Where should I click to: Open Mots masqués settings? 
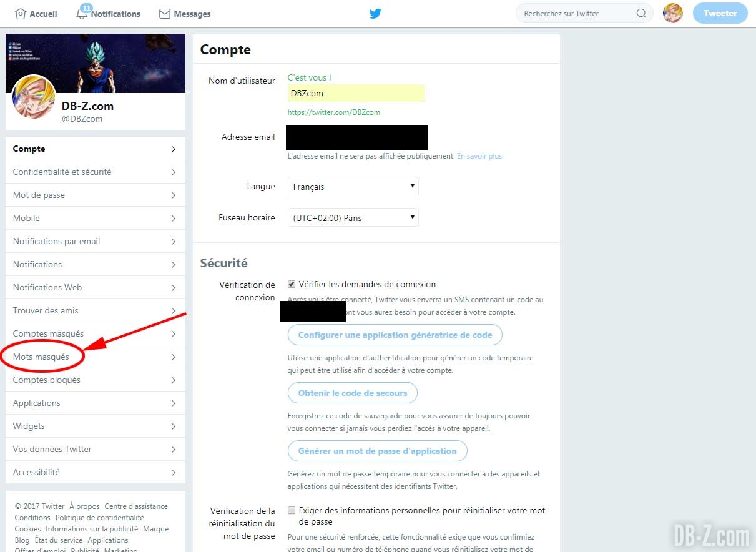96,357
